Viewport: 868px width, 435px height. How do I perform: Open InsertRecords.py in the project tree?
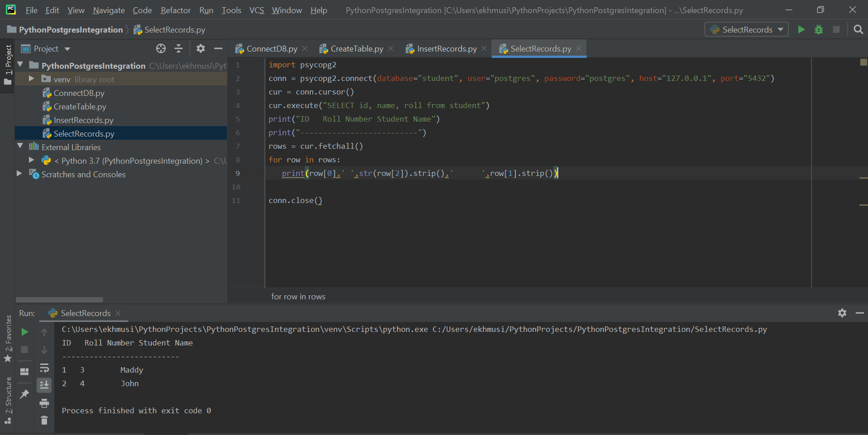pyautogui.click(x=83, y=120)
